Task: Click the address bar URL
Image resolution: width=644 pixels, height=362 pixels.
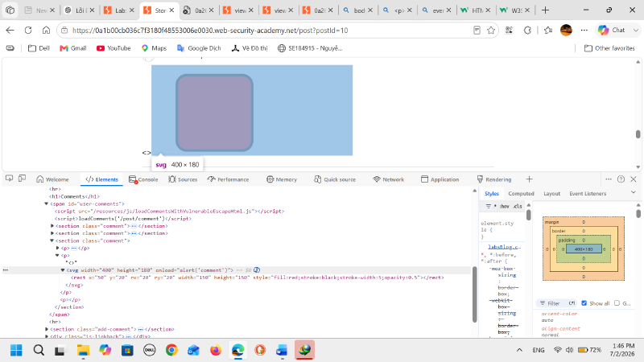Action: point(210,31)
